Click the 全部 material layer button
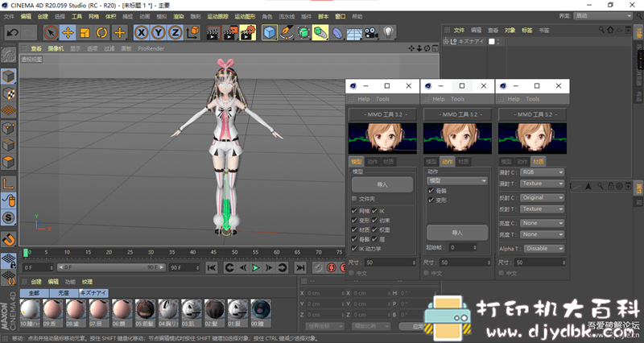The width and height of the screenshot is (644, 343). click(x=34, y=293)
